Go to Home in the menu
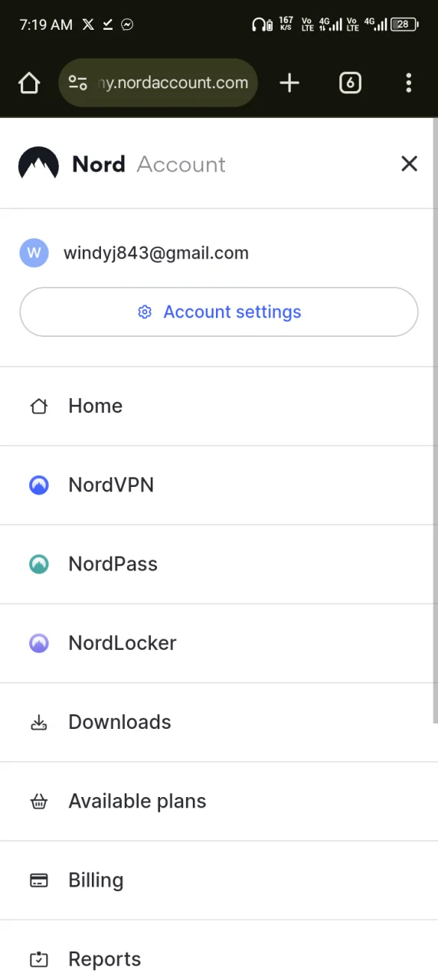 pyautogui.click(x=219, y=406)
